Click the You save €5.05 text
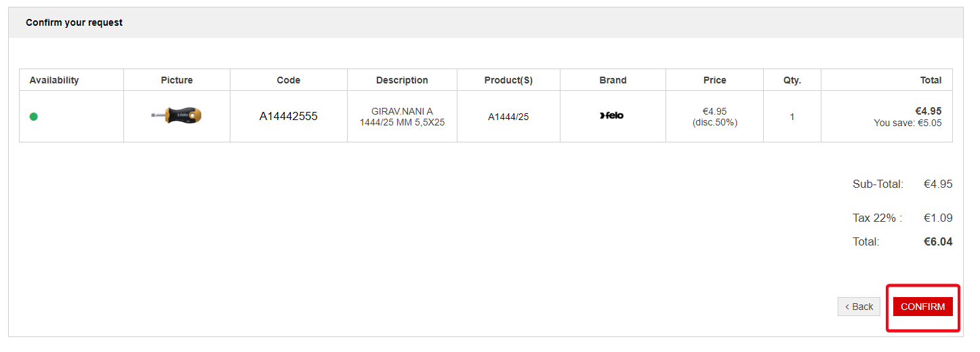The width and height of the screenshot is (980, 352). coord(907,123)
